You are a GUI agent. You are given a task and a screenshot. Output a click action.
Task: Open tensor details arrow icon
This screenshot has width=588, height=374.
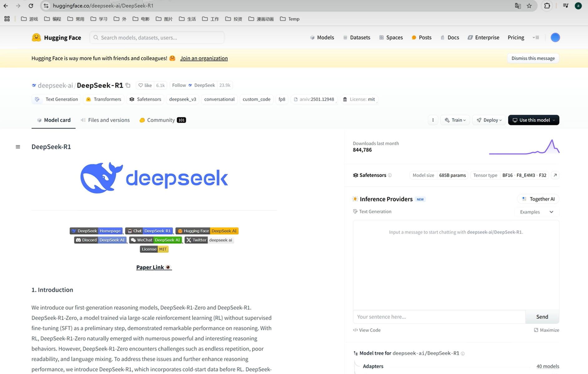tap(555, 175)
